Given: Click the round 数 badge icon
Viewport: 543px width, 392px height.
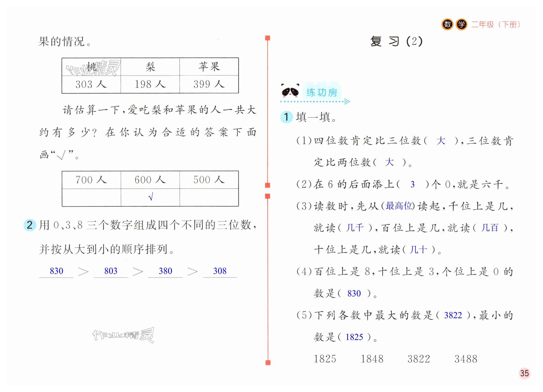Looking at the screenshot, I should pos(447,24).
